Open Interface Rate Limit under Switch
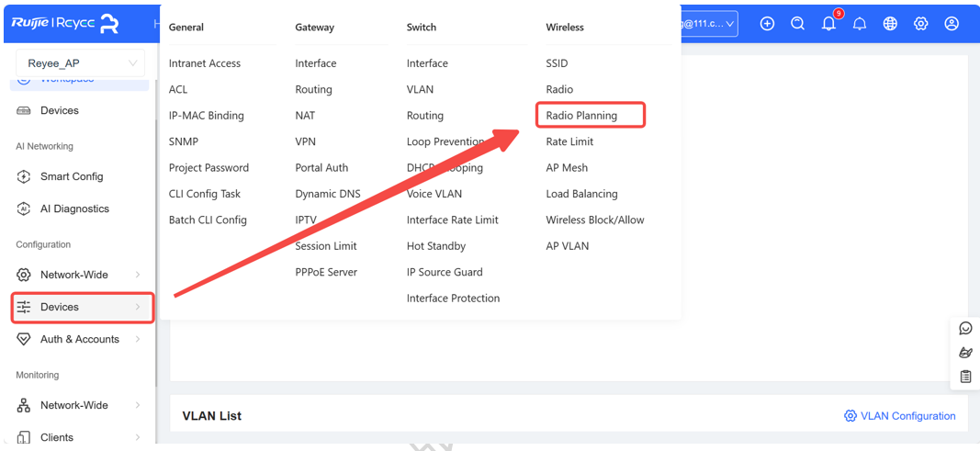The width and height of the screenshot is (980, 451). click(x=452, y=220)
